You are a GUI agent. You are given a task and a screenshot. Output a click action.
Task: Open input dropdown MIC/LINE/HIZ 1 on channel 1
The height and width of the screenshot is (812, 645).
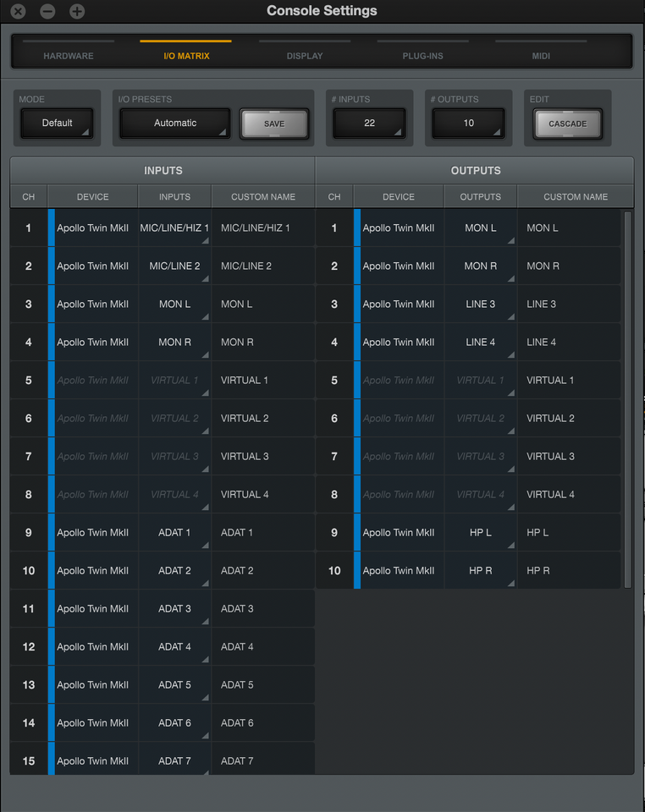pyautogui.click(x=174, y=228)
